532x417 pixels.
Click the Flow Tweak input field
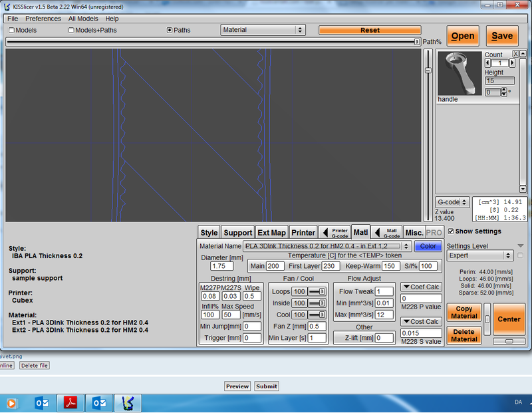pos(384,291)
